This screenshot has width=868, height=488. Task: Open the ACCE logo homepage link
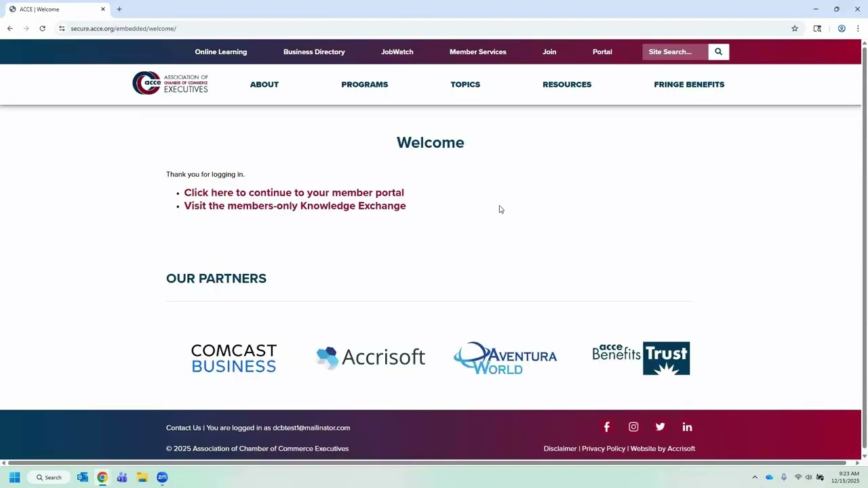(x=170, y=83)
